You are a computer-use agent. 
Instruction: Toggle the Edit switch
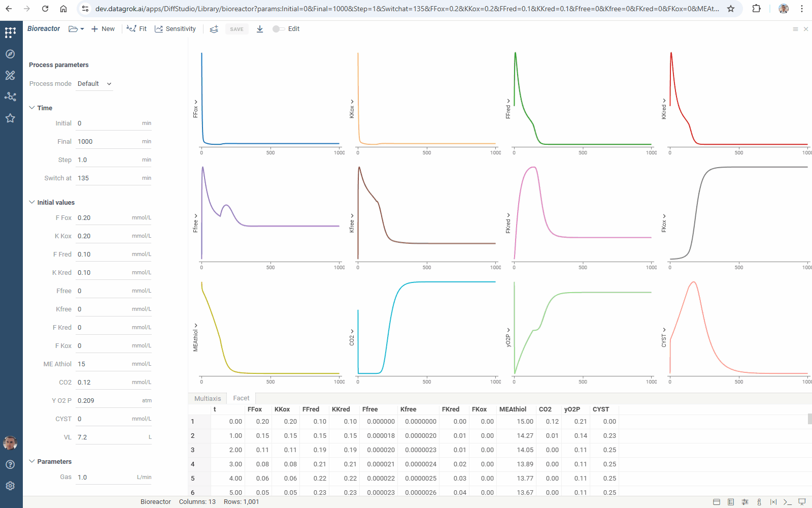(279, 29)
